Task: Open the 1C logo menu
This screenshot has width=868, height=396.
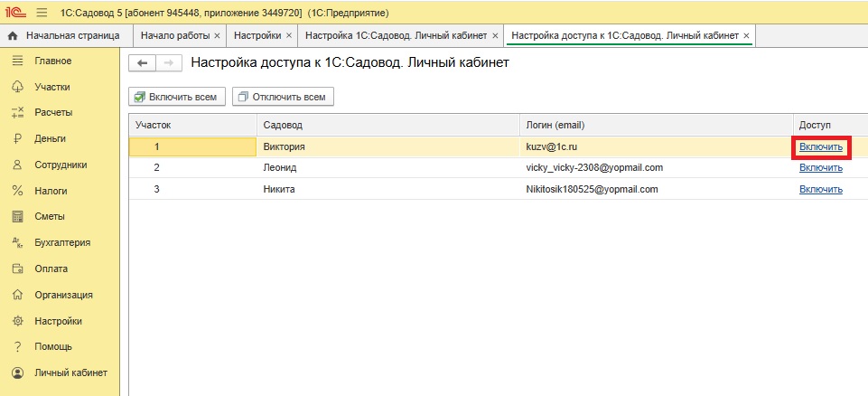Action: pos(16,12)
